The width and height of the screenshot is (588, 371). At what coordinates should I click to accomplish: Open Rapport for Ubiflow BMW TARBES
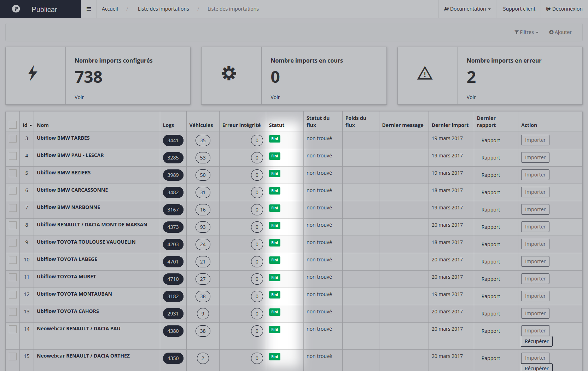pos(491,140)
